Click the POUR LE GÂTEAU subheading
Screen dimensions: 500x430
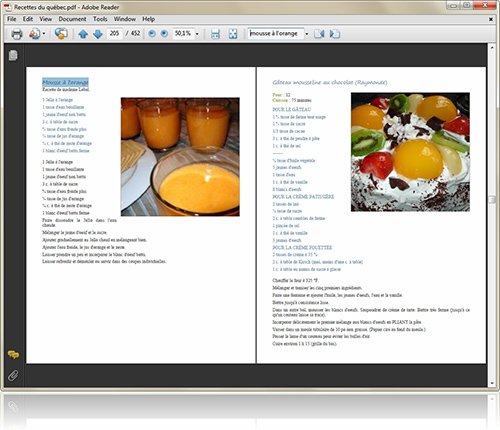[x=292, y=109]
